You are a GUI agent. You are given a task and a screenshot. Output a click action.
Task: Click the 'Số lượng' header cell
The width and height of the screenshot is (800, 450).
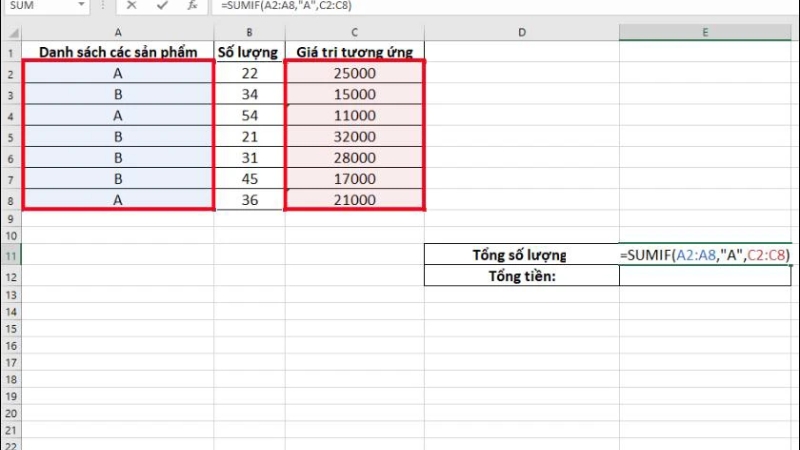(x=249, y=52)
